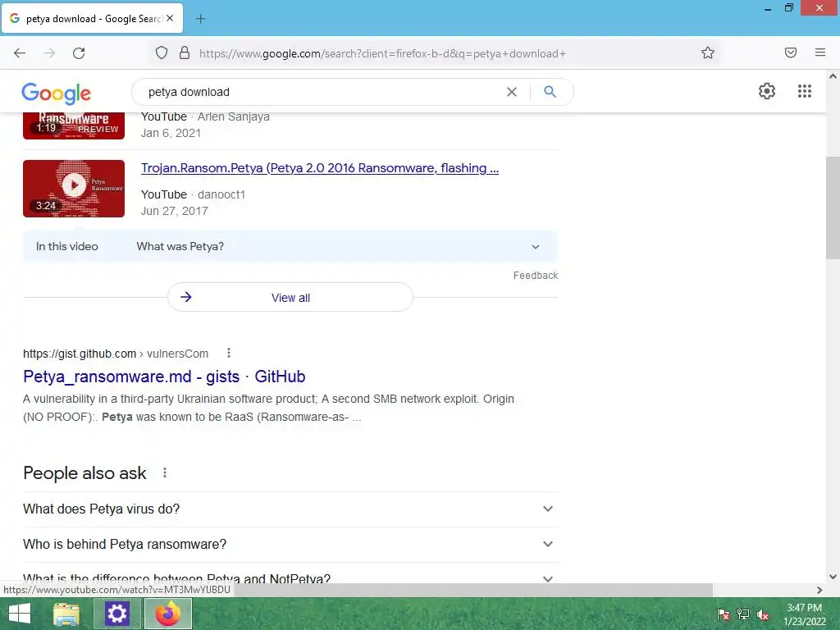
Task: Focus the Google search input field
Action: (322, 92)
